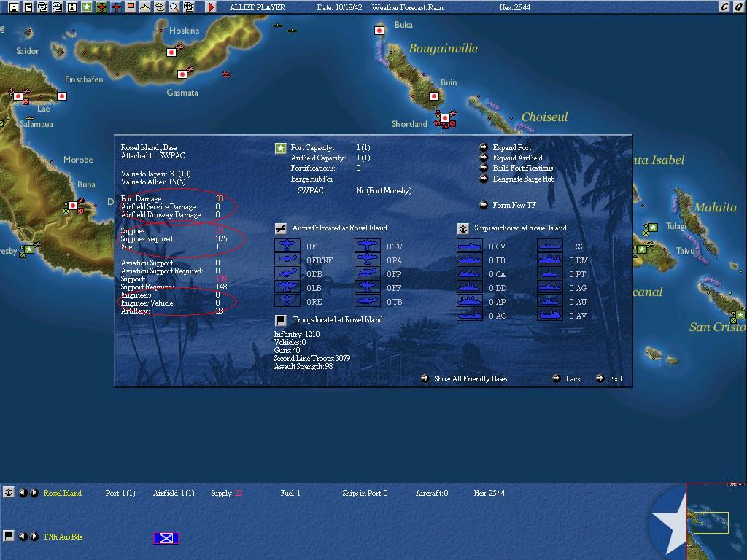Click the green star bases toolbar icon
This screenshot has height=560, width=747.
(x=87, y=7)
